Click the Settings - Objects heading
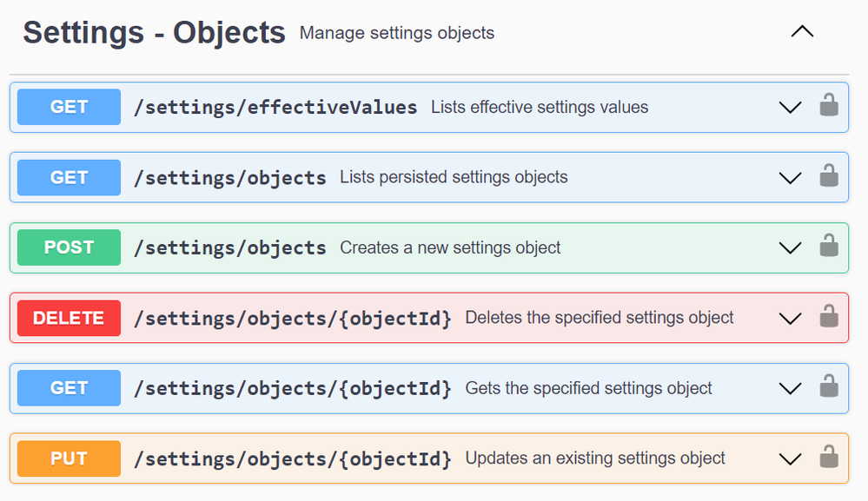 click(154, 32)
